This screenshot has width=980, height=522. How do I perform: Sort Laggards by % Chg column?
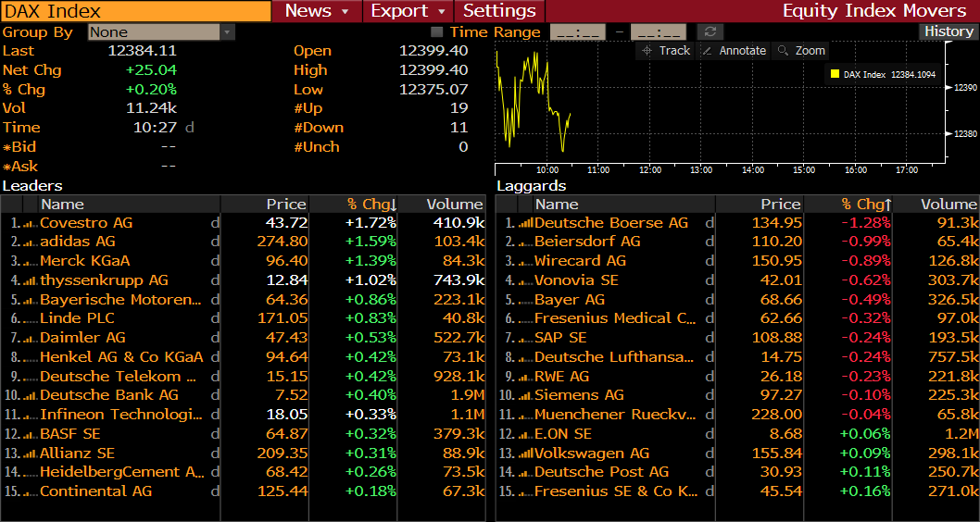point(848,205)
